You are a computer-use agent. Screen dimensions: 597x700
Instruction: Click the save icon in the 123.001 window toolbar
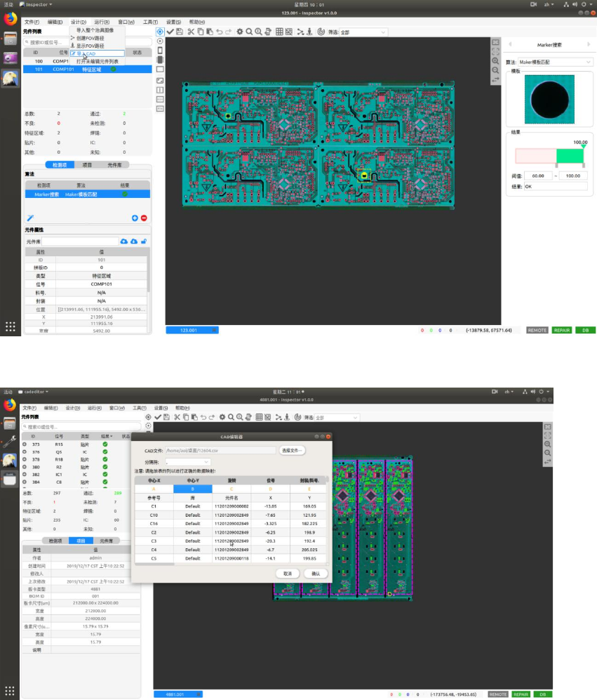pyautogui.click(x=180, y=32)
